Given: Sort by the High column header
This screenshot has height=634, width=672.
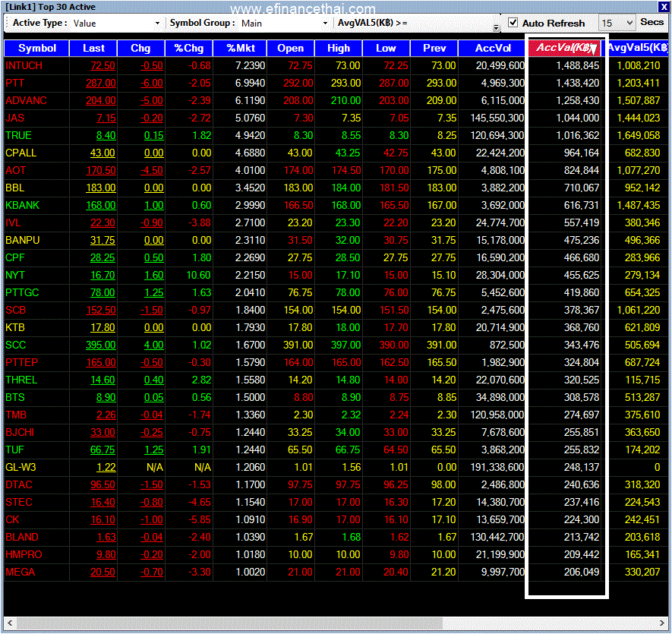Looking at the screenshot, I should [x=339, y=48].
